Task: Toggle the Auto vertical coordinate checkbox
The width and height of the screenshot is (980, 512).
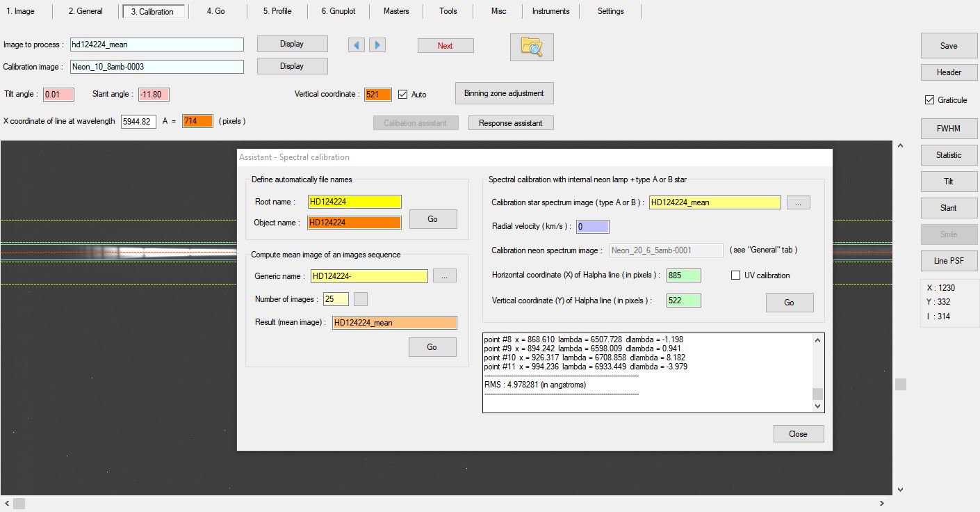Action: click(402, 95)
